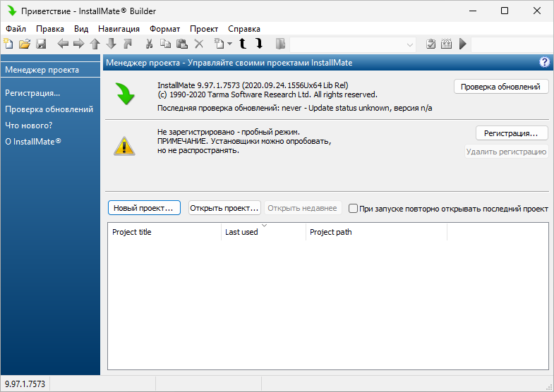Viewport: 554px width, 392px height.
Task: Click the blue help question mark icon
Action: [544, 63]
